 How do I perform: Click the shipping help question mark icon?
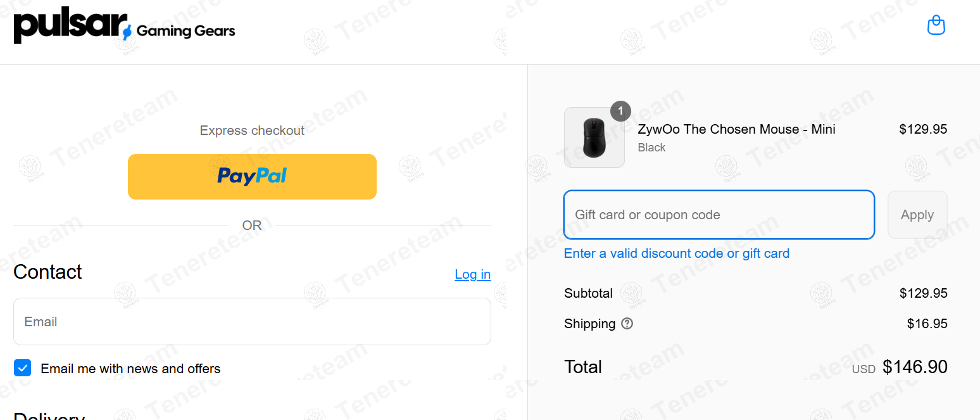(627, 324)
